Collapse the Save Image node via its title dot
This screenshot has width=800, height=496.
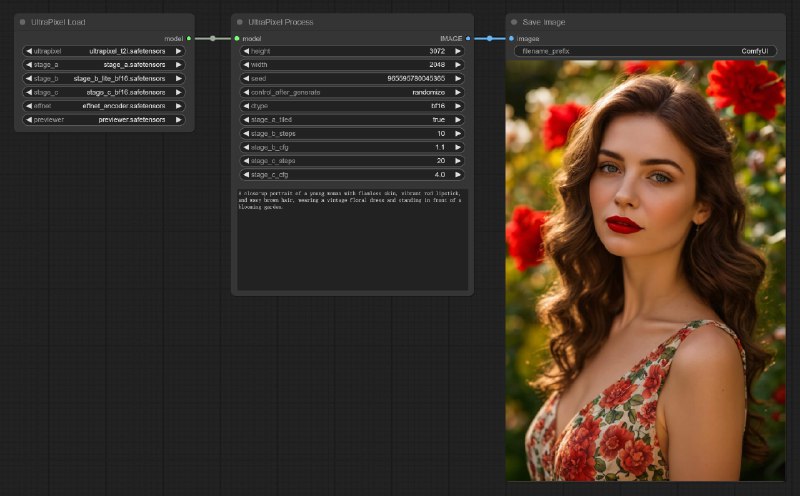point(514,22)
